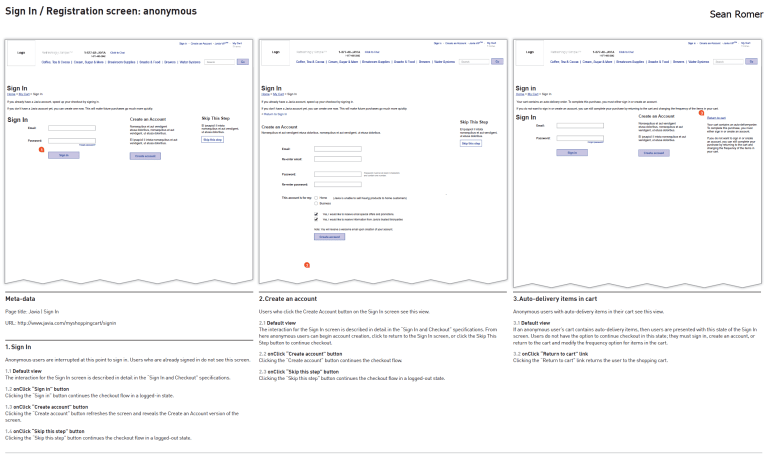Click the orange annotation marker beside the first wireframe's Password field
Viewport: 770px width, 455px height.
point(41,148)
